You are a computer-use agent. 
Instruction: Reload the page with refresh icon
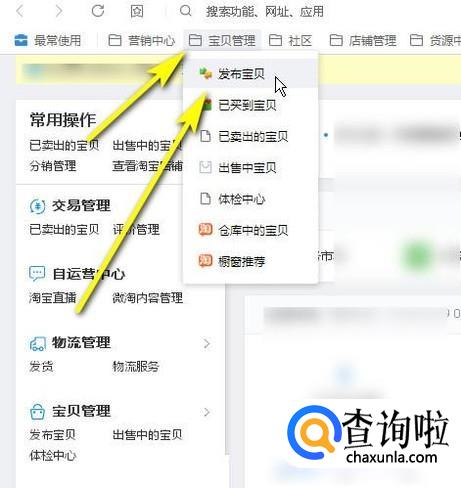pos(98,11)
